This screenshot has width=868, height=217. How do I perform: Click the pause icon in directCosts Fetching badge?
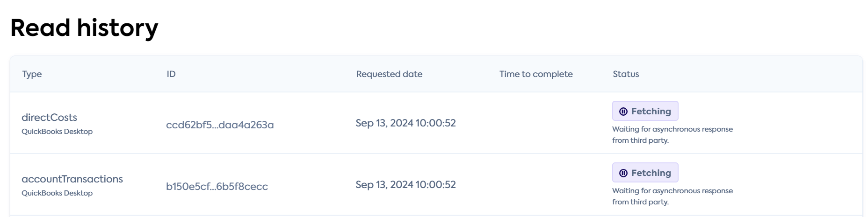[623, 112]
